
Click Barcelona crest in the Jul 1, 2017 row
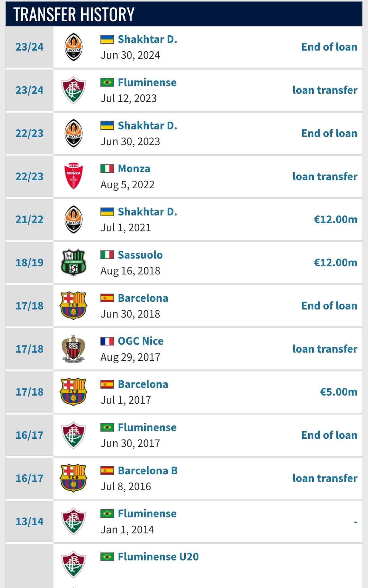(x=73, y=392)
